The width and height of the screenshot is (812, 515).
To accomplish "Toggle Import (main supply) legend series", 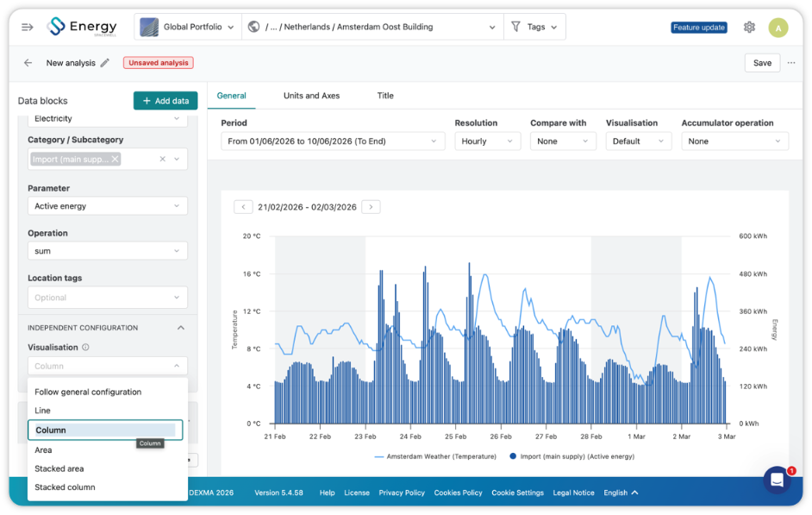I will [572, 456].
